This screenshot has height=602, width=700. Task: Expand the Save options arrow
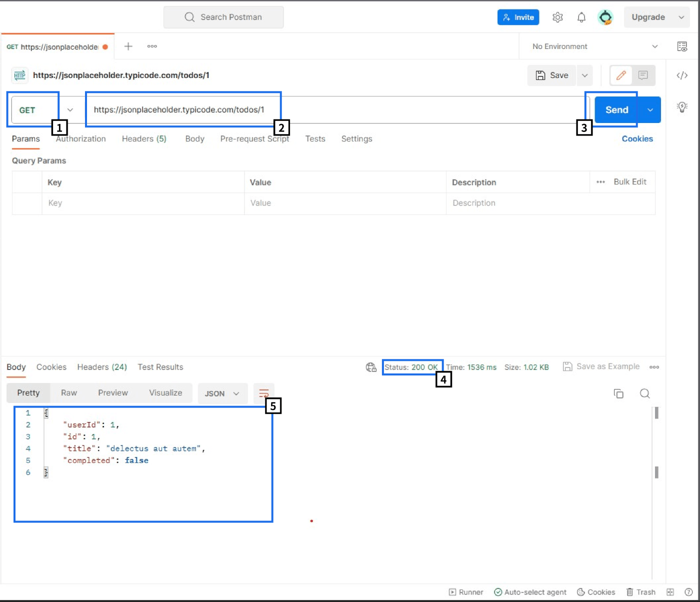pos(584,75)
